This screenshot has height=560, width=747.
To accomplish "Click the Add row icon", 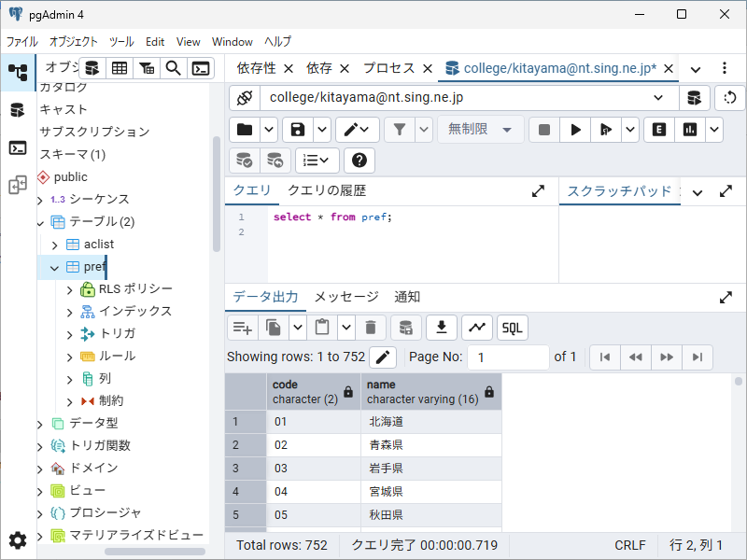I will click(243, 328).
